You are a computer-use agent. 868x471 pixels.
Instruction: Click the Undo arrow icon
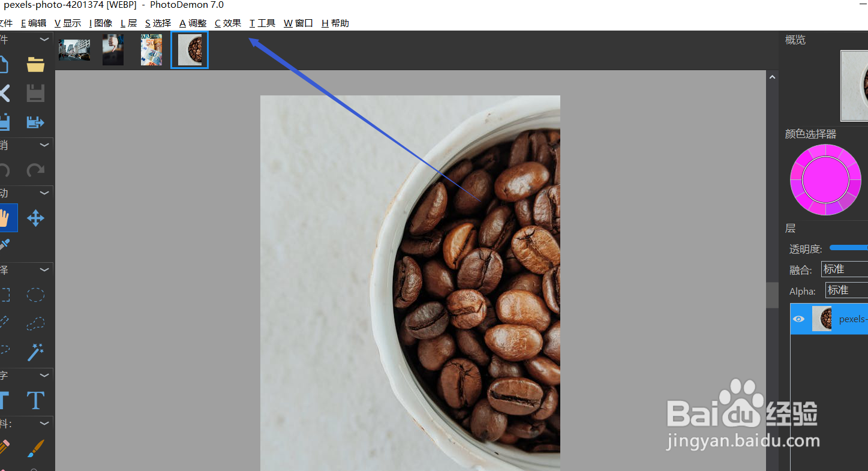click(4, 170)
